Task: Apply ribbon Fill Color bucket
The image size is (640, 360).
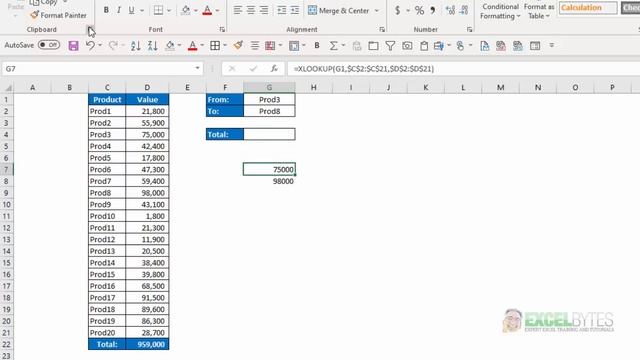Action: (186, 10)
